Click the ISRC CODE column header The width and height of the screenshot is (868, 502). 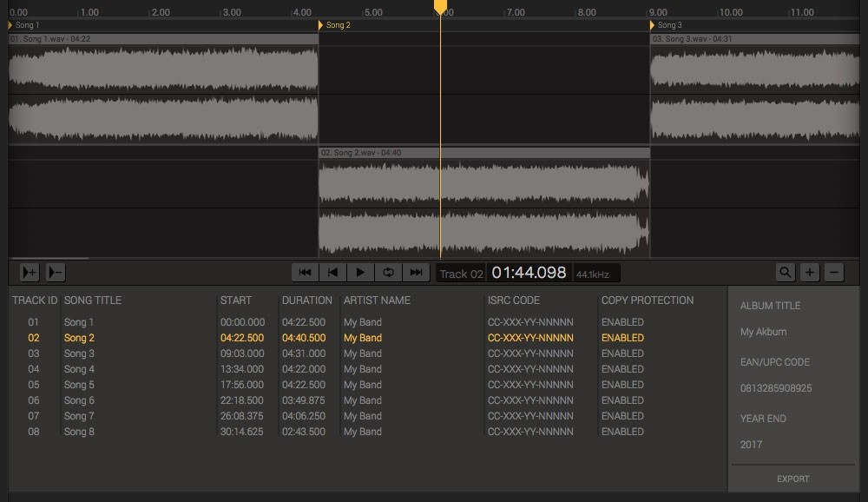pos(514,301)
